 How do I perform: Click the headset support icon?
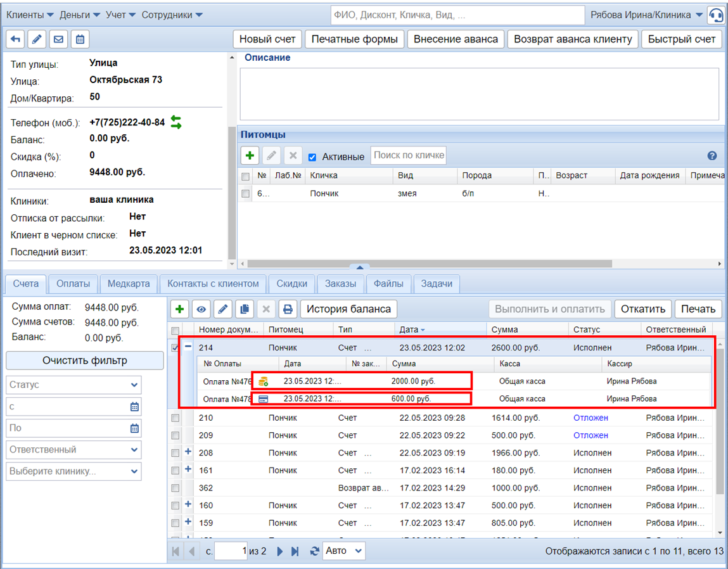click(716, 15)
